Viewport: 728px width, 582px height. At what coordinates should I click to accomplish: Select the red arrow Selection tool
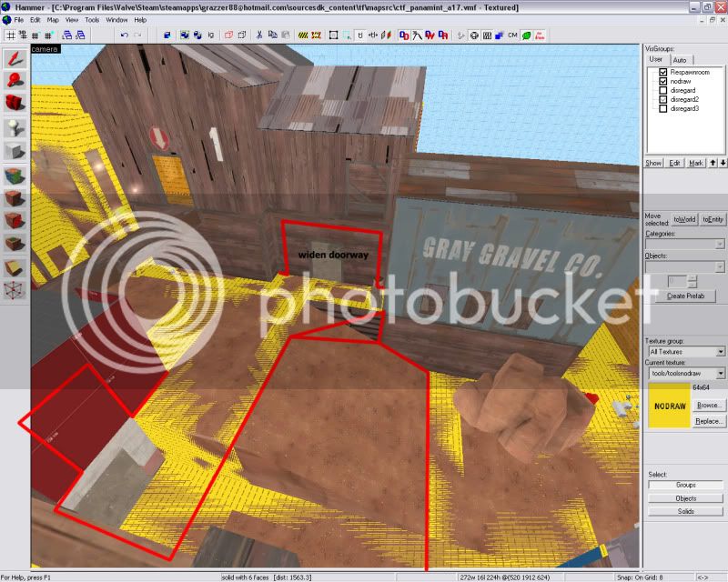(15, 59)
